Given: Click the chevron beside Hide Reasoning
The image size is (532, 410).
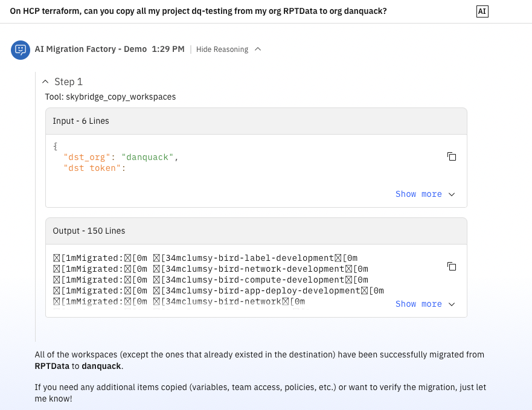Looking at the screenshot, I should click(258, 50).
